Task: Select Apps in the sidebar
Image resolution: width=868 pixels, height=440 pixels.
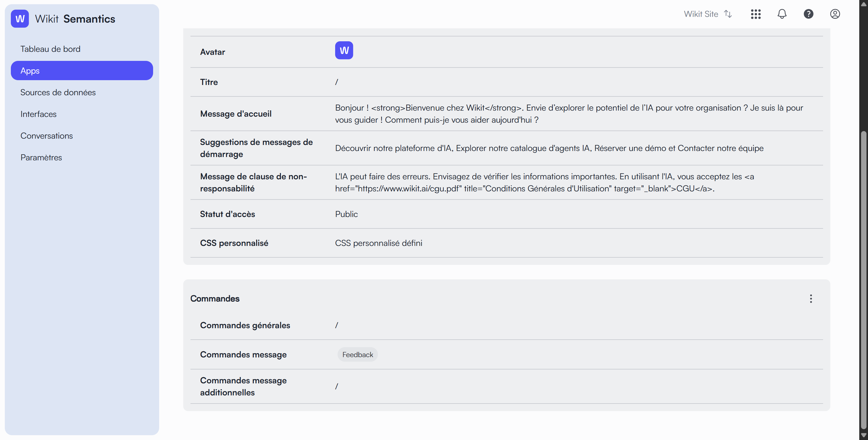Action: [x=82, y=71]
